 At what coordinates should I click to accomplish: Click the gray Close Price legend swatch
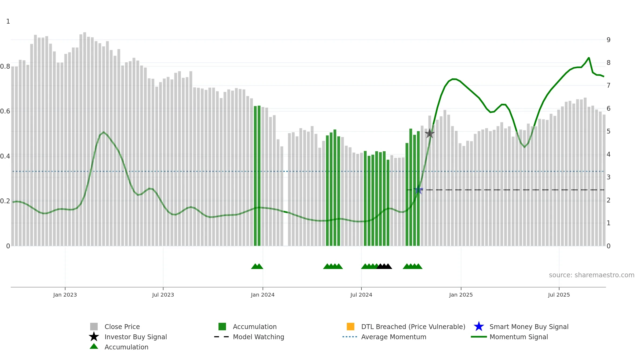pyautogui.click(x=94, y=327)
